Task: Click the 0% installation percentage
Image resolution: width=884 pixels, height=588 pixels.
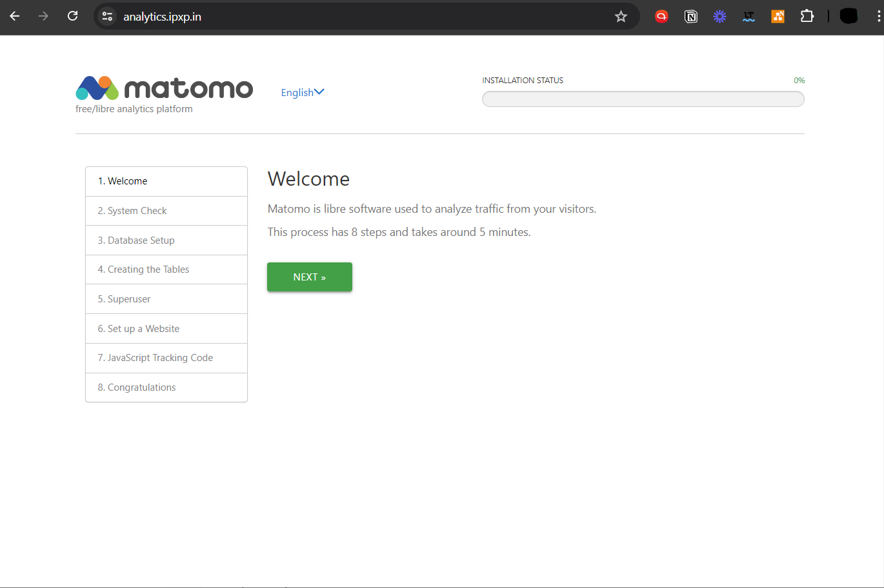Action: click(799, 81)
